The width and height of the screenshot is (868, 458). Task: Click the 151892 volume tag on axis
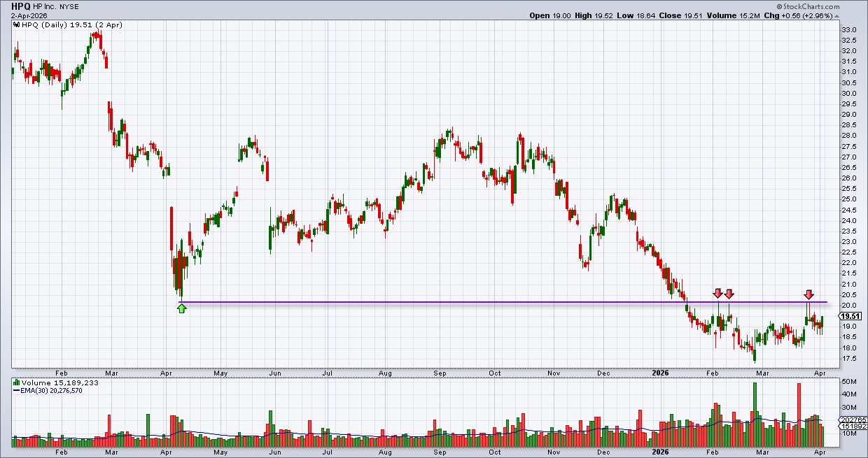(x=853, y=426)
